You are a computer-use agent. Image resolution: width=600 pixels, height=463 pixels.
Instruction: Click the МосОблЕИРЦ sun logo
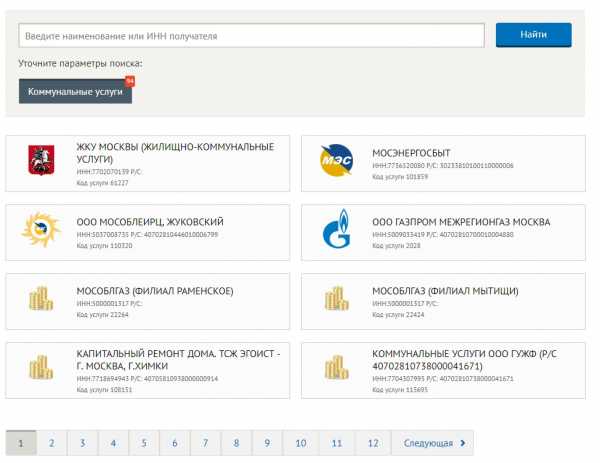pyautogui.click(x=41, y=229)
